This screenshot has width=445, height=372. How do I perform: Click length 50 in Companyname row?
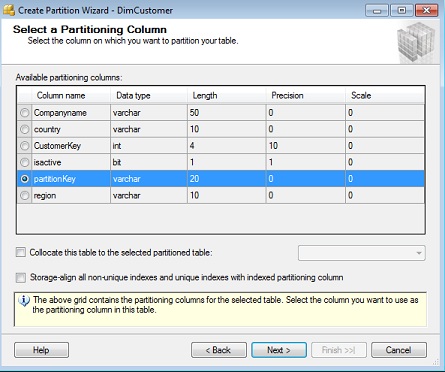pos(227,113)
